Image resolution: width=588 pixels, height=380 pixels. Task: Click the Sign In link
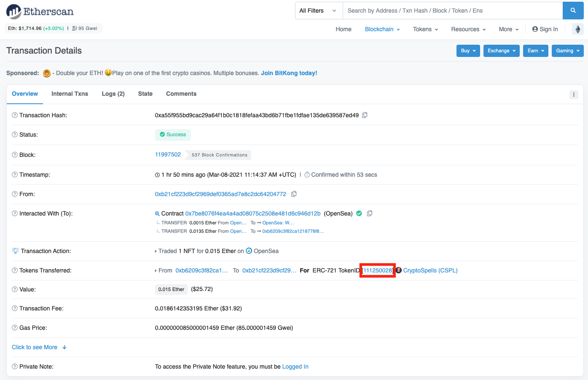point(545,29)
